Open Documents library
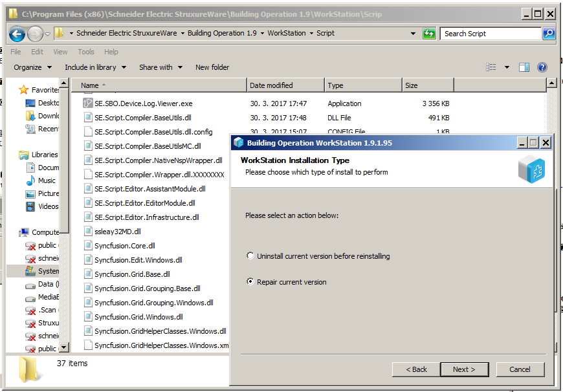 click(42, 168)
